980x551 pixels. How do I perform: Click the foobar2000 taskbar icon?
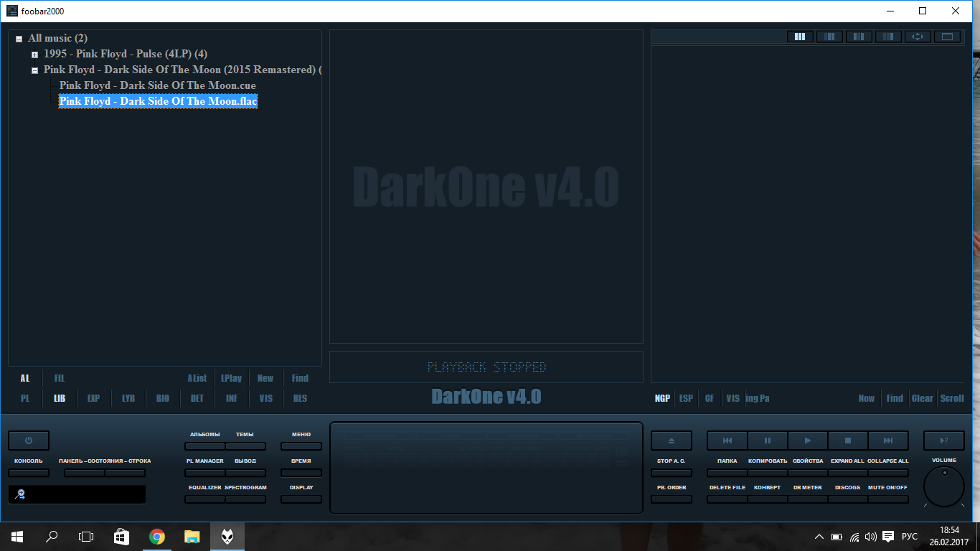pos(227,537)
